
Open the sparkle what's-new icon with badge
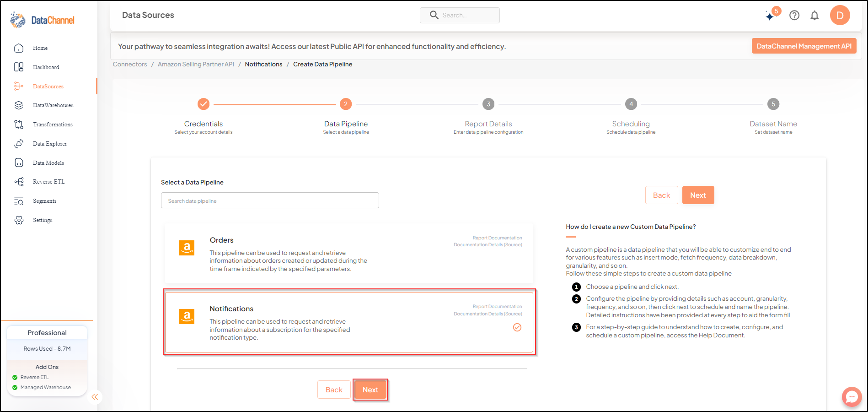(x=772, y=14)
